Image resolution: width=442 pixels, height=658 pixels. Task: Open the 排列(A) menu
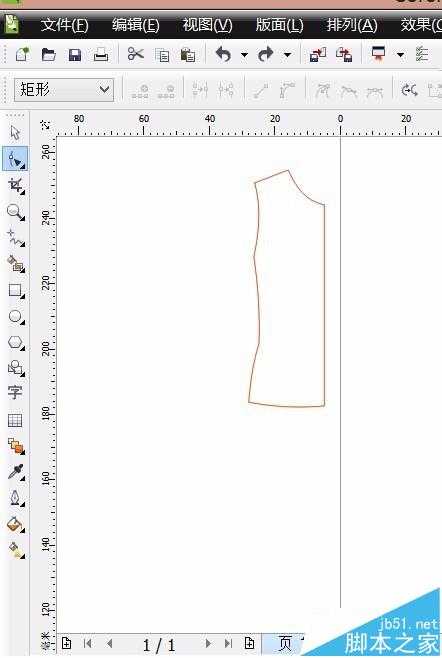tap(352, 26)
